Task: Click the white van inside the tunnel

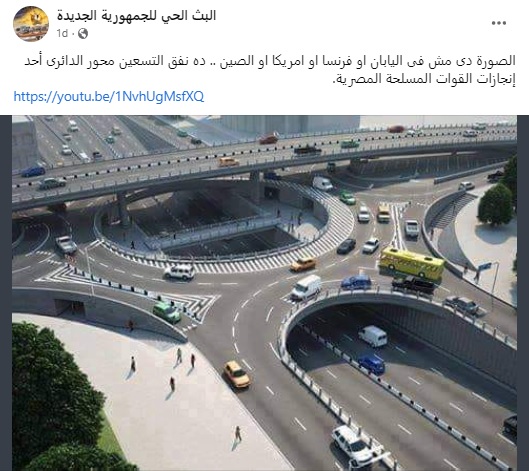Action: pyautogui.click(x=372, y=336)
